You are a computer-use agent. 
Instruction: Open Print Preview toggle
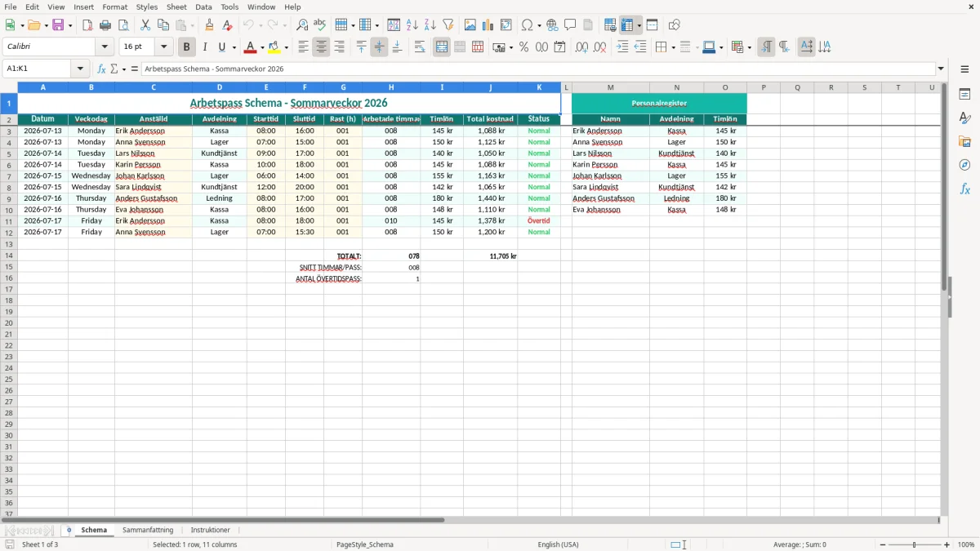[123, 25]
